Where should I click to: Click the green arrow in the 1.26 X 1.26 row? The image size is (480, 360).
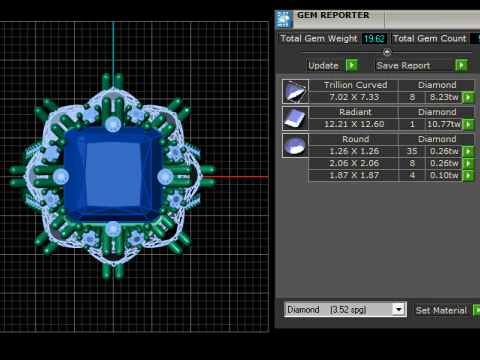tap(468, 151)
